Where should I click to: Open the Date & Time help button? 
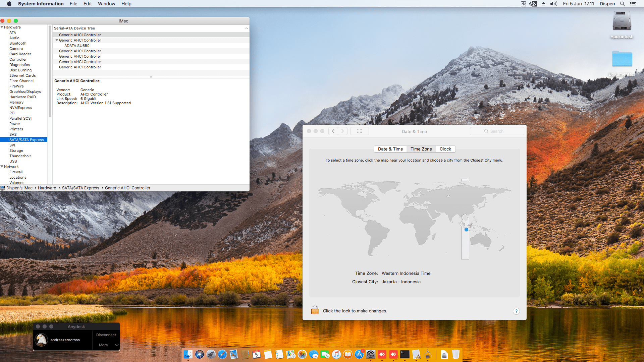pos(516,311)
